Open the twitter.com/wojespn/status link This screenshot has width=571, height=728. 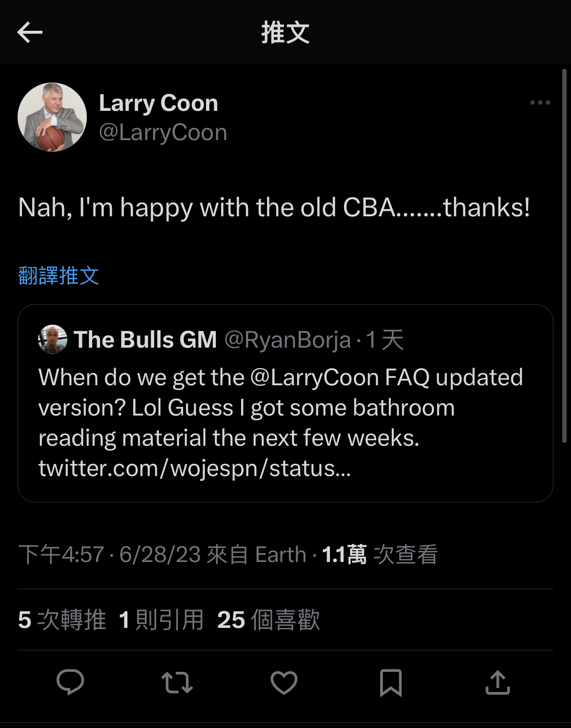(195, 468)
